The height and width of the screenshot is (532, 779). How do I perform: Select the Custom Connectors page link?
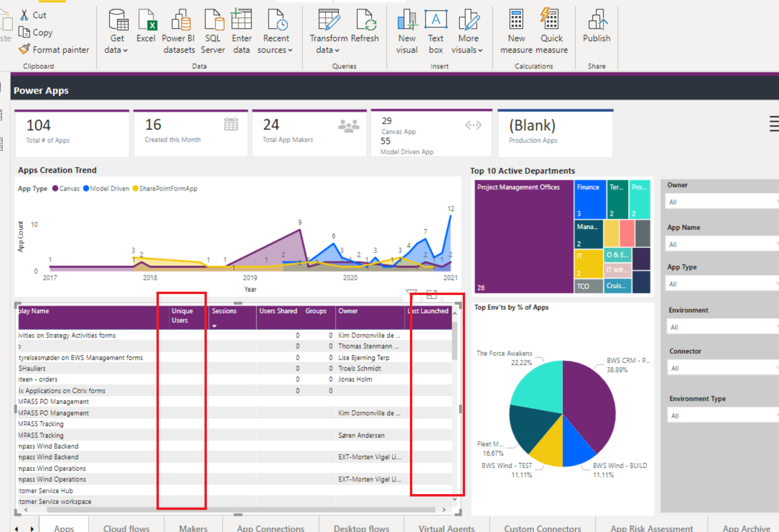point(542,528)
